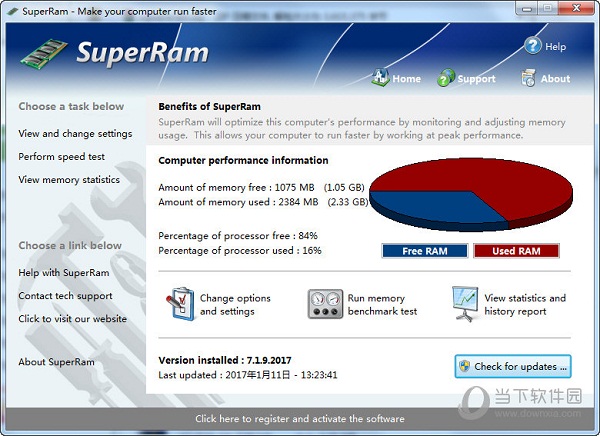The width and height of the screenshot is (600, 436).
Task: Click the register and activate software bar
Action: pos(300,418)
